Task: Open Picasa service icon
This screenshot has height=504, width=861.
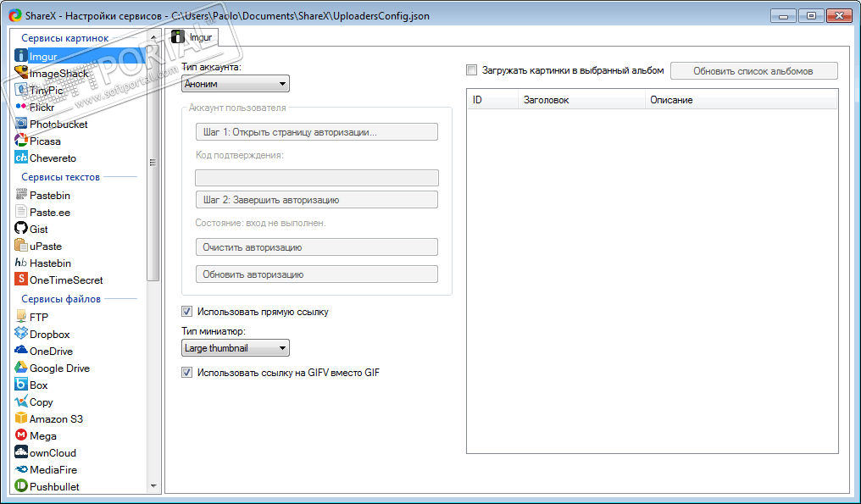Action: click(21, 141)
